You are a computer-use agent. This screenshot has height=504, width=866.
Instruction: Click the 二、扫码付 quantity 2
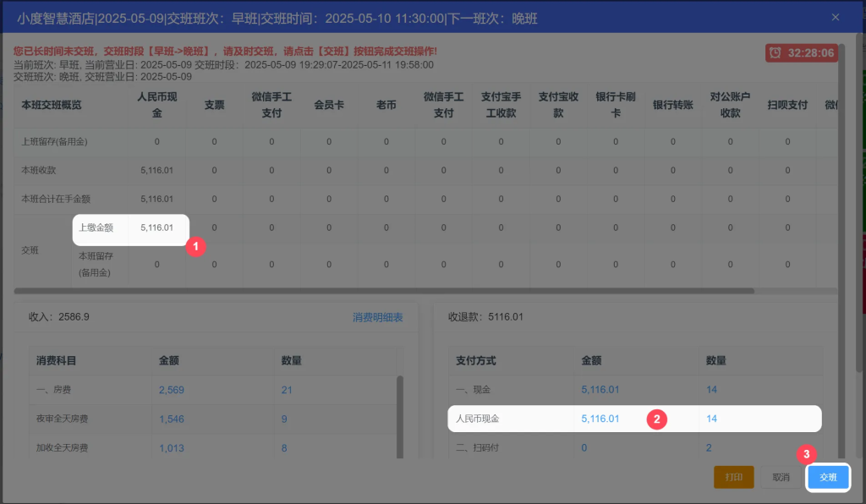(709, 448)
